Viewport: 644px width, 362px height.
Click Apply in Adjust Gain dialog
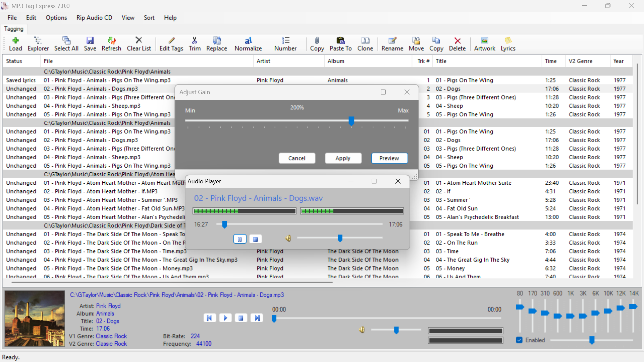(x=343, y=158)
